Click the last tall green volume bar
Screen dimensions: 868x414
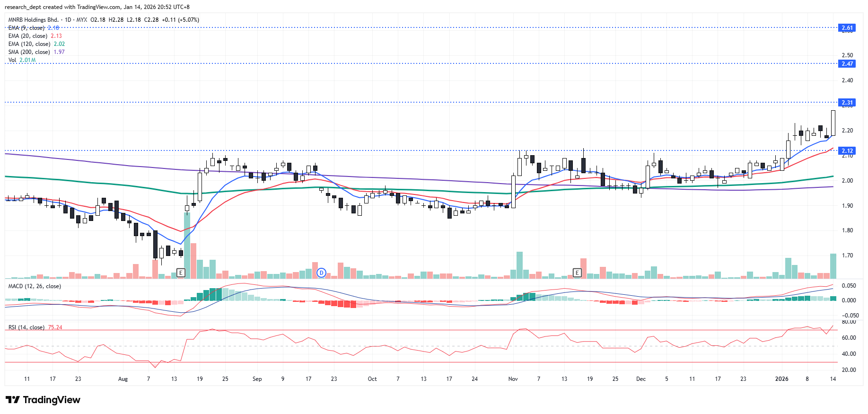pos(833,266)
